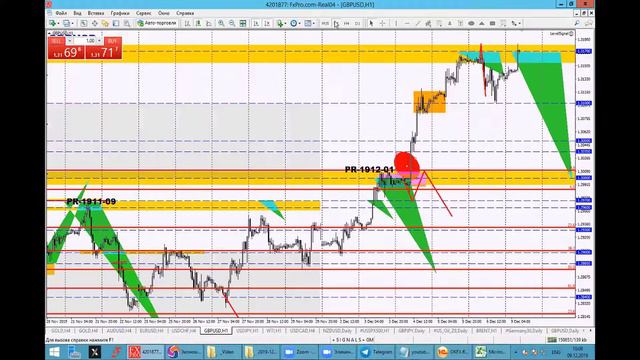640x360 pixels.
Task: Open the periodicity clock icon
Action: [x=293, y=23]
